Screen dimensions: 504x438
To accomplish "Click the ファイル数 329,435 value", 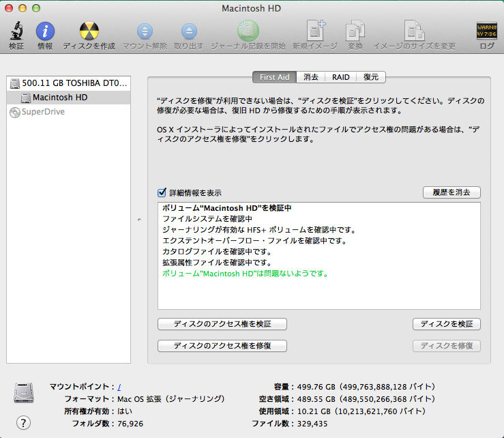I will [312, 424].
